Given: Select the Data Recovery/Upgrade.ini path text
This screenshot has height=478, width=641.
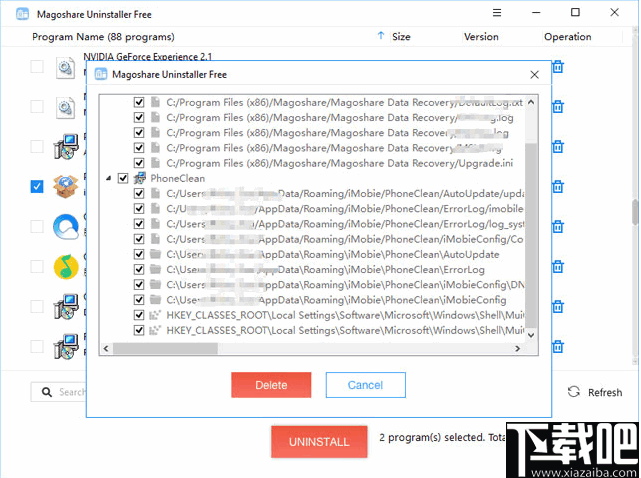Looking at the screenshot, I should pos(340,163).
